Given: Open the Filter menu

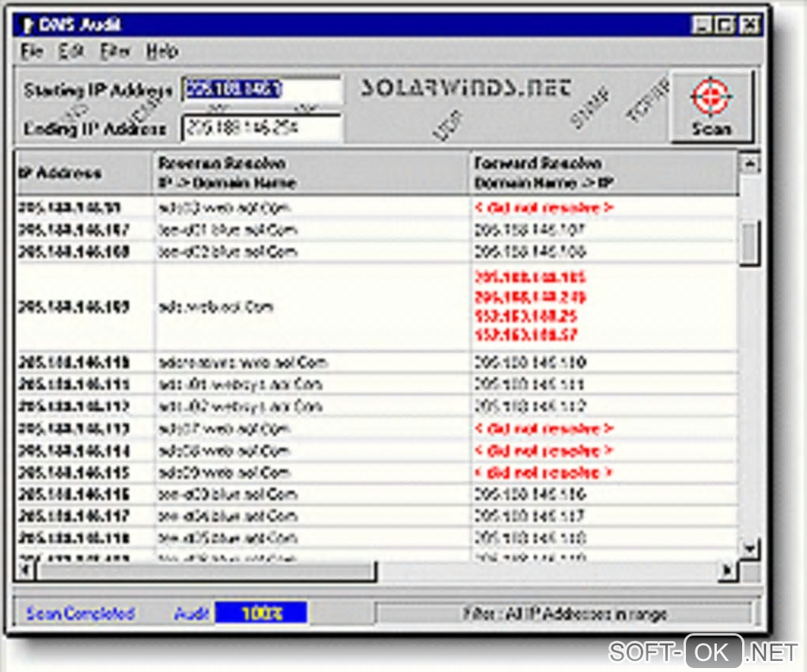Looking at the screenshot, I should click(x=116, y=51).
